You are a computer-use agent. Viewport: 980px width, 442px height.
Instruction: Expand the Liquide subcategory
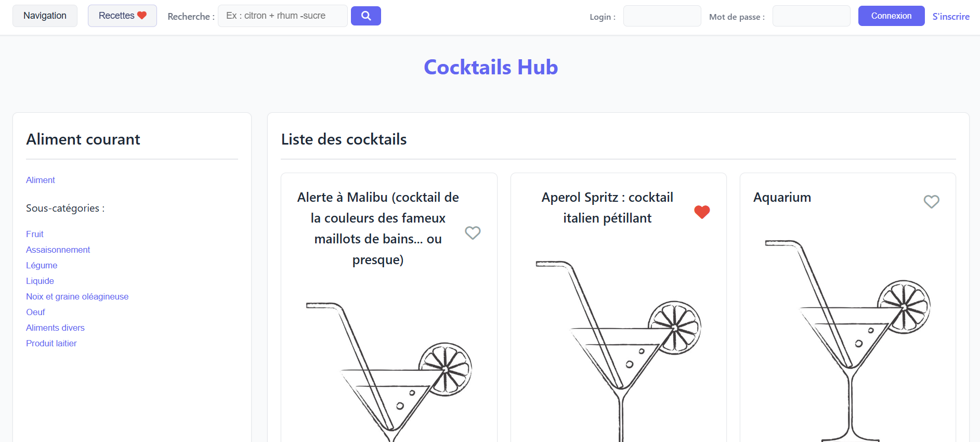[x=40, y=281]
